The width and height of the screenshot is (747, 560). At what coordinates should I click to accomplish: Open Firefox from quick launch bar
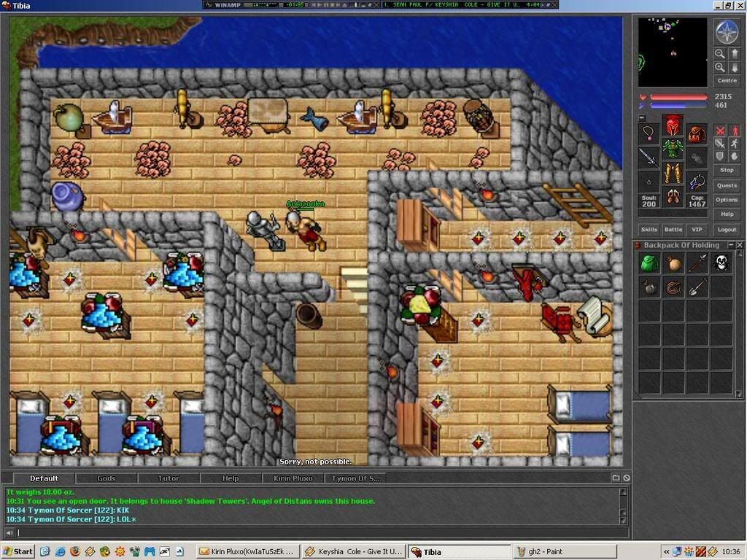coord(75,551)
